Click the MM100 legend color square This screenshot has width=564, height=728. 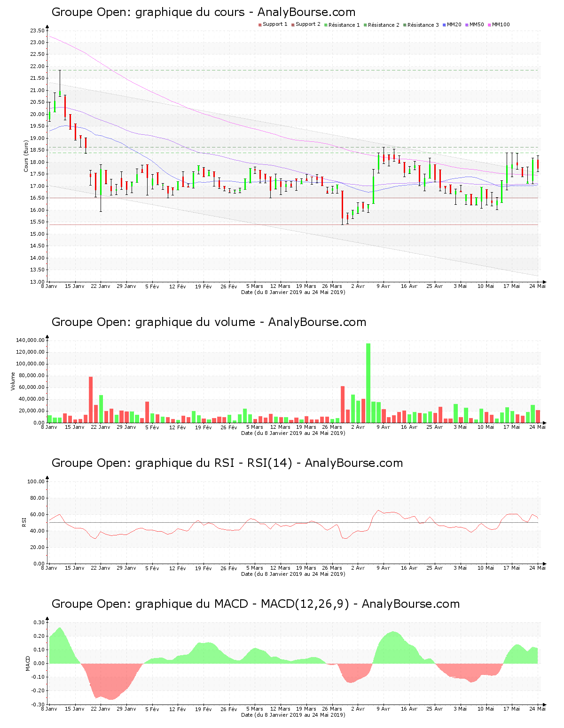(489, 25)
